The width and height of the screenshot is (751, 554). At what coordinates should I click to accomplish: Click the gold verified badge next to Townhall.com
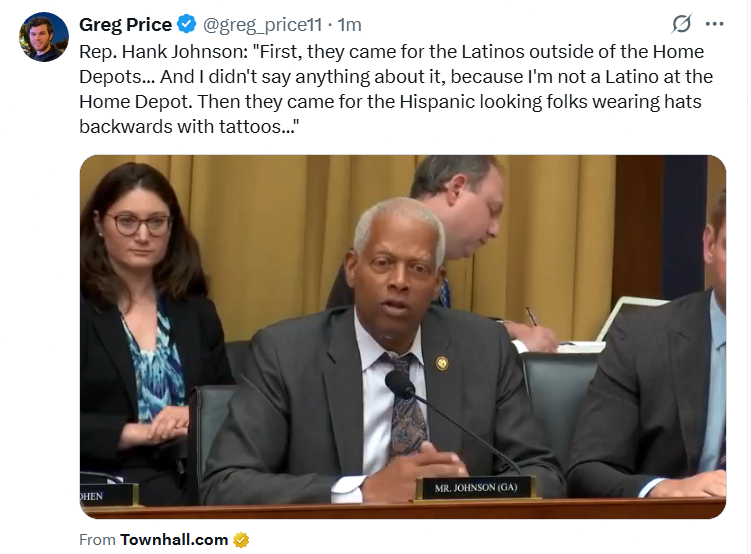point(241,540)
